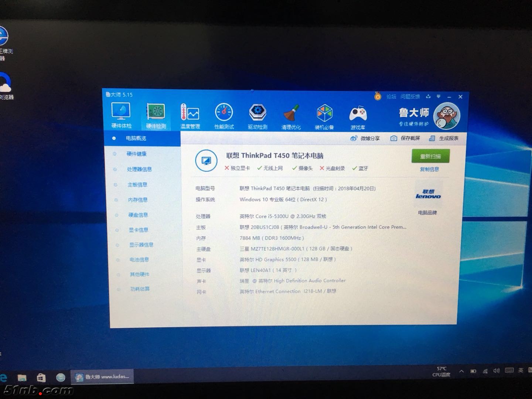Open the 问题反馈 feedback link
532x399 pixels.
click(x=410, y=96)
